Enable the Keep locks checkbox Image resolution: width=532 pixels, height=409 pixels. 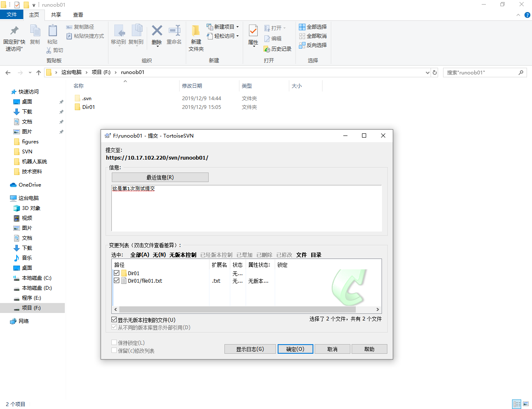click(114, 342)
